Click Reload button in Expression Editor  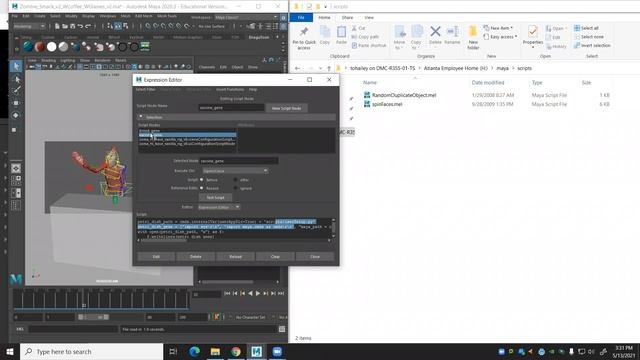pyautogui.click(x=235, y=256)
